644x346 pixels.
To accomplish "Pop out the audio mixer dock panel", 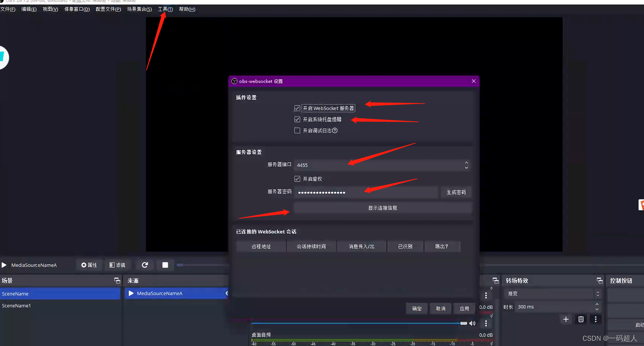I will pos(496,280).
